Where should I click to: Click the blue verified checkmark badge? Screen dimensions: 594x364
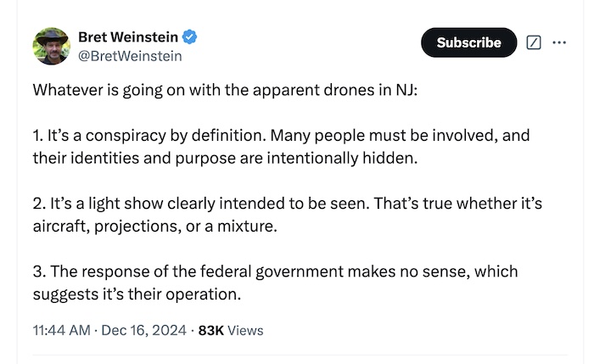pos(192,36)
